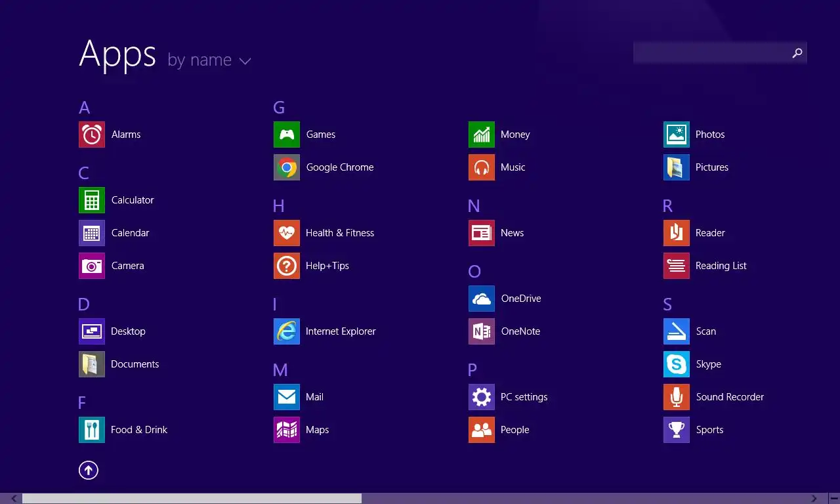Click the scrollbar left arrow
The image size is (840, 504).
tap(14, 499)
